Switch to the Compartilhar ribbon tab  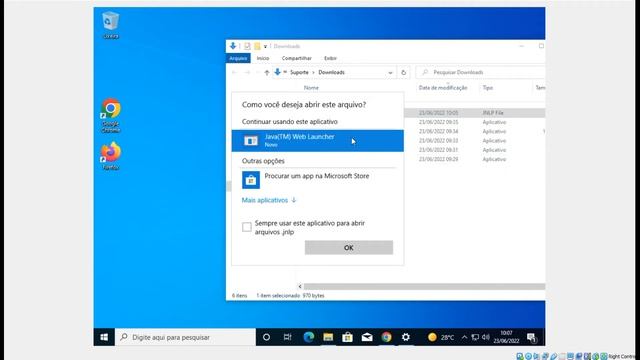pos(297,58)
